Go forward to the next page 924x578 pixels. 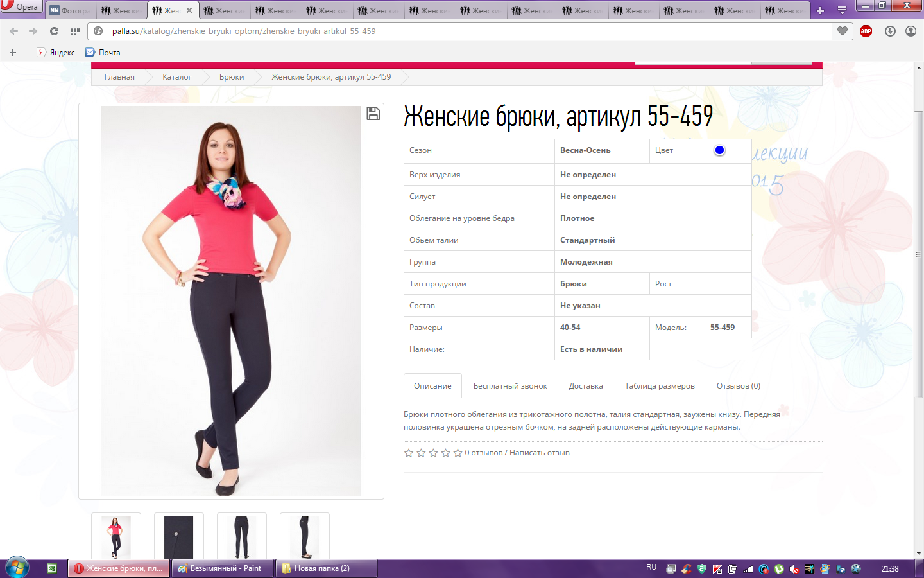[x=33, y=31]
